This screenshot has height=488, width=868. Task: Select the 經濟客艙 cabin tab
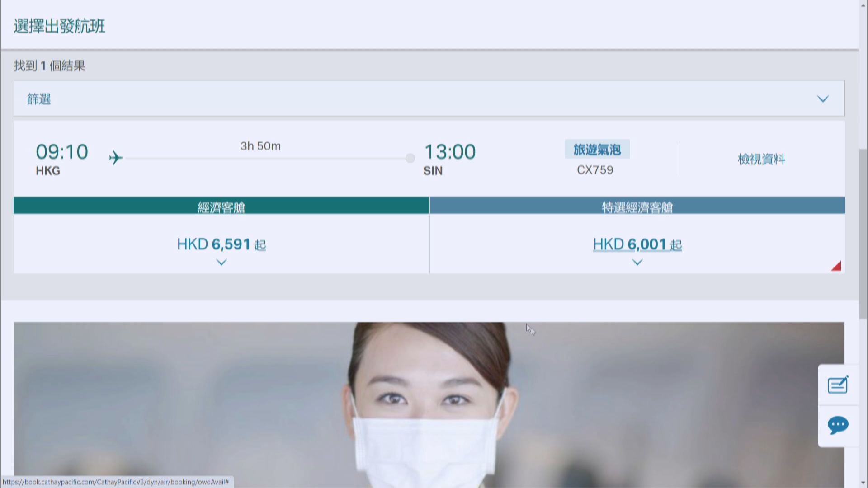click(x=222, y=206)
